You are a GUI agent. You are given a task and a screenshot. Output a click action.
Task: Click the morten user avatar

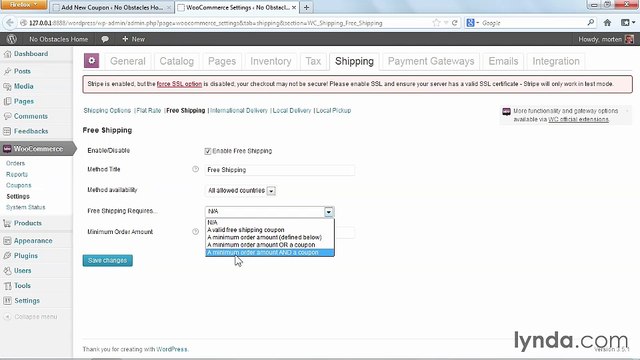coord(629,39)
